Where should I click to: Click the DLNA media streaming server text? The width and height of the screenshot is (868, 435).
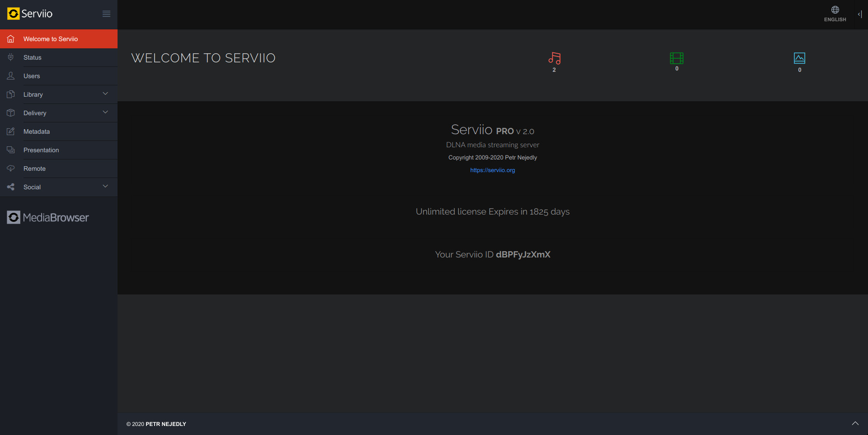click(x=493, y=145)
